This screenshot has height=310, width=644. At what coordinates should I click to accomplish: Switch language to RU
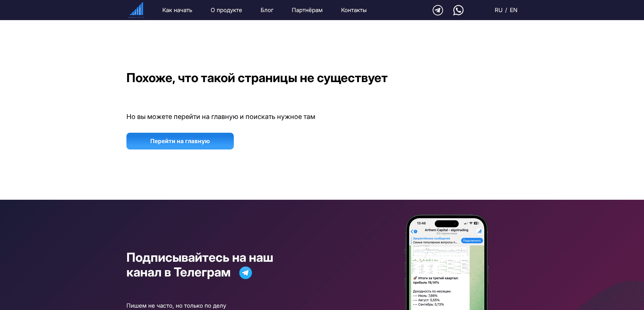[498, 10]
